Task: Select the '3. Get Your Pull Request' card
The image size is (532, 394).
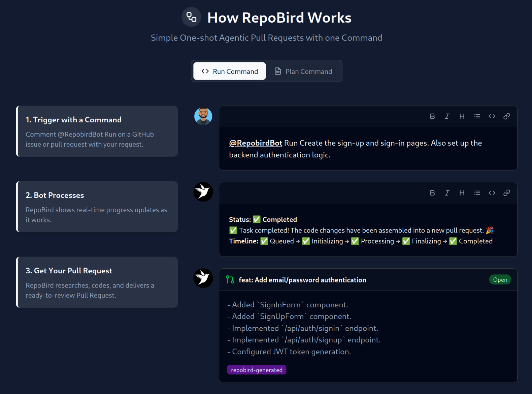Action: coord(97,282)
